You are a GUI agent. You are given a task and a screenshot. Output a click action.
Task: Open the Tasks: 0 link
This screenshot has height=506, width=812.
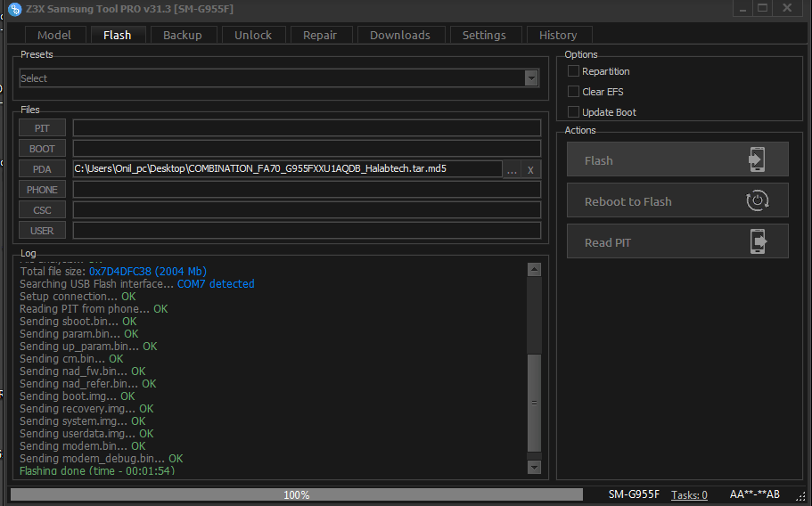(689, 494)
